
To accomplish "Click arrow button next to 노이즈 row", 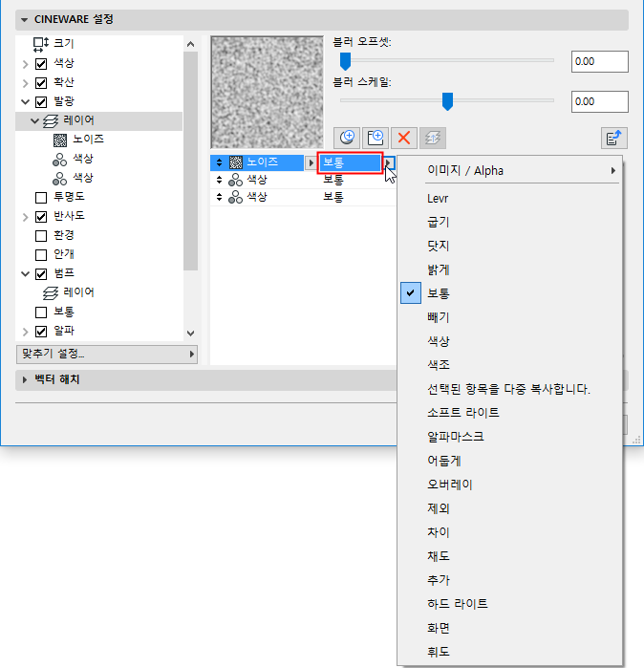I will (311, 162).
